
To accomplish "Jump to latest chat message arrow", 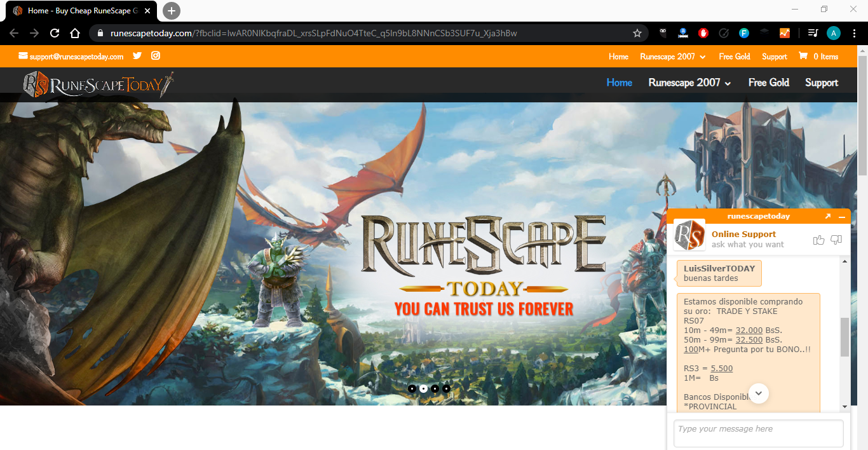I will [x=759, y=393].
